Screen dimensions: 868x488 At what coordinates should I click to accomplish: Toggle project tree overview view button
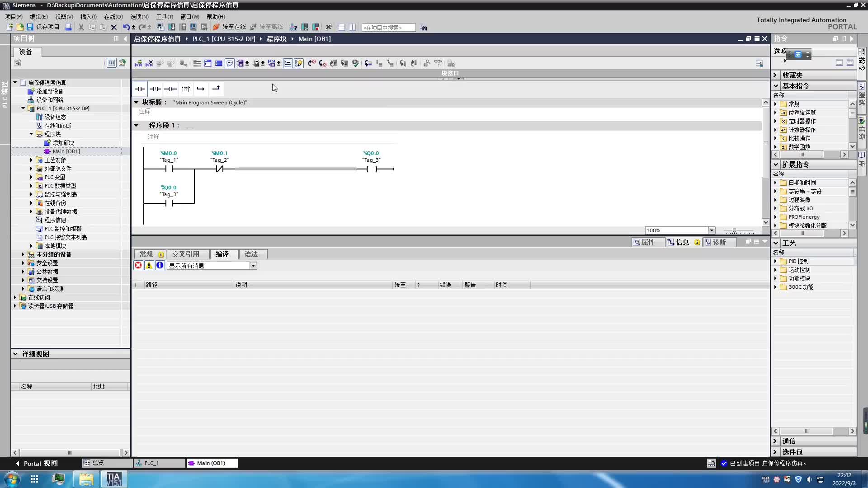[x=111, y=63]
